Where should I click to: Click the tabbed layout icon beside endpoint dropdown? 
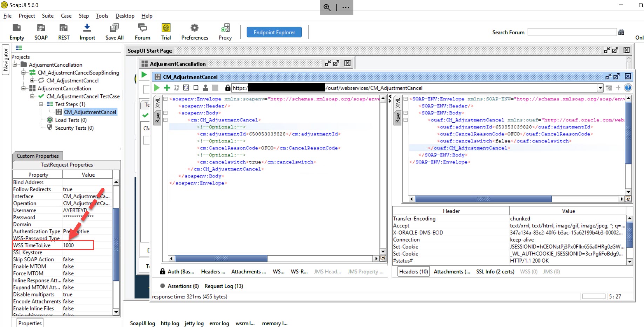609,88
